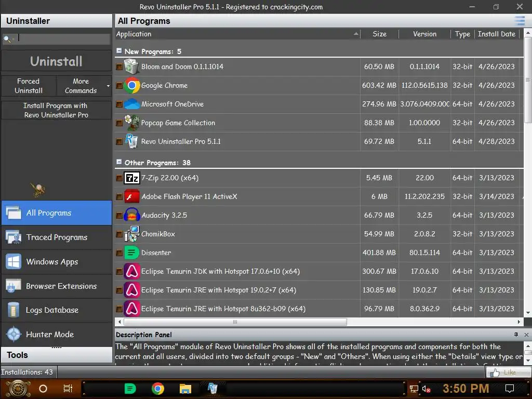Select the Bloom and Doom program icon
532x399 pixels.
[131, 66]
